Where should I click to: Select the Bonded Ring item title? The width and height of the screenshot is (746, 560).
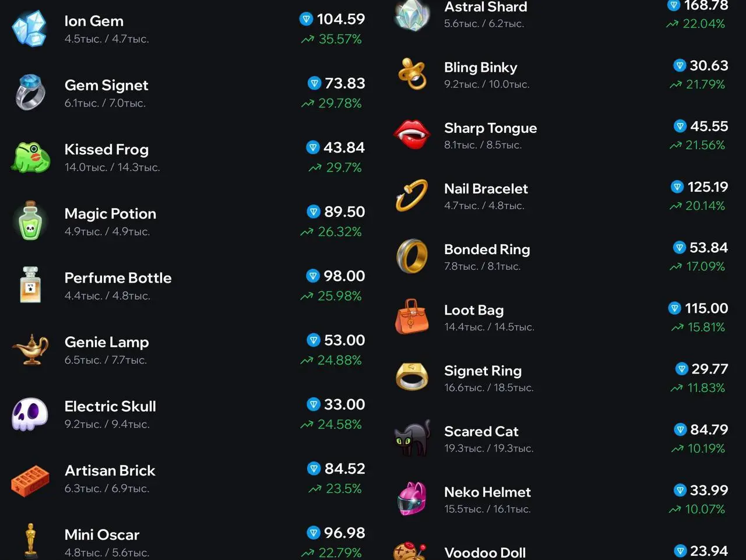[x=487, y=249]
